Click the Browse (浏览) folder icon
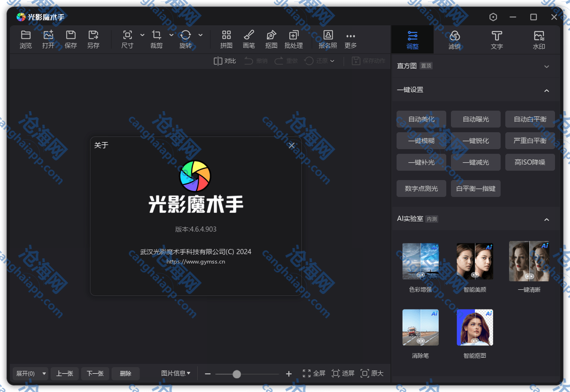The image size is (570, 392). pos(26,35)
